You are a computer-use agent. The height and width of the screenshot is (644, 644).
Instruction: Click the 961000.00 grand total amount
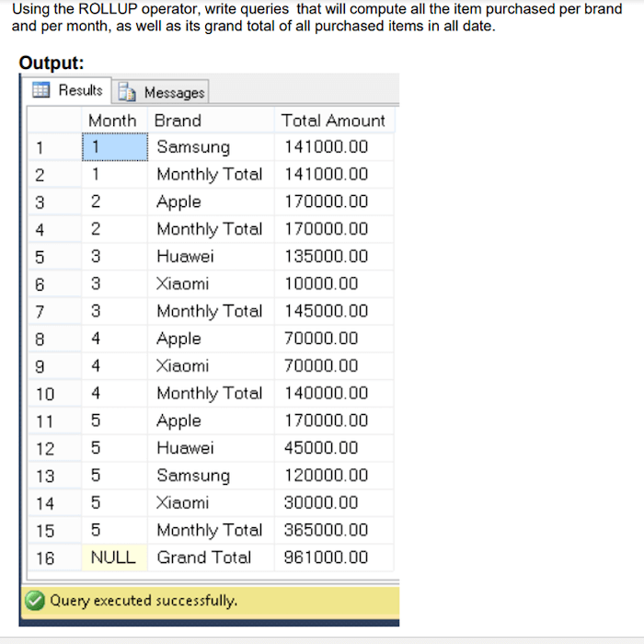334,558
